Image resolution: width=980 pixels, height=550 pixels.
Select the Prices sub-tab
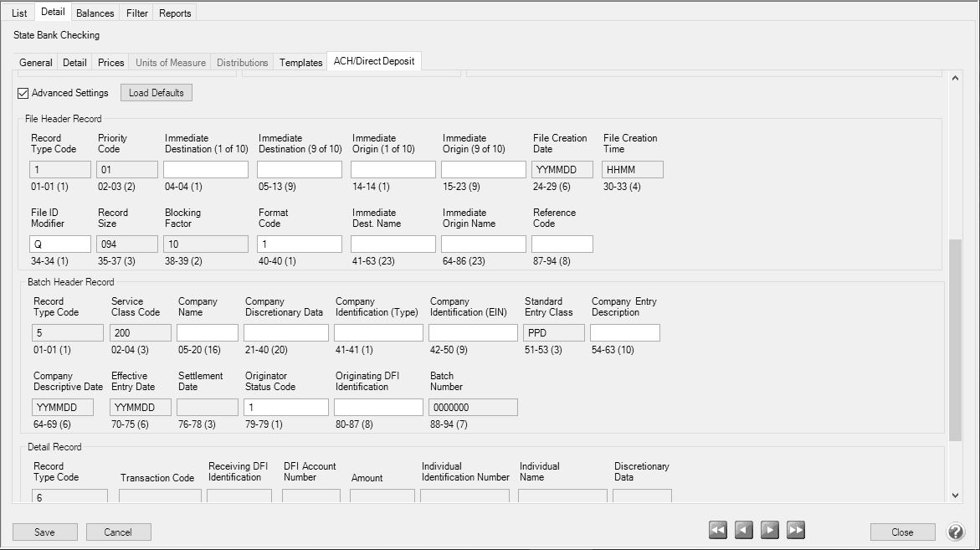[x=110, y=62]
